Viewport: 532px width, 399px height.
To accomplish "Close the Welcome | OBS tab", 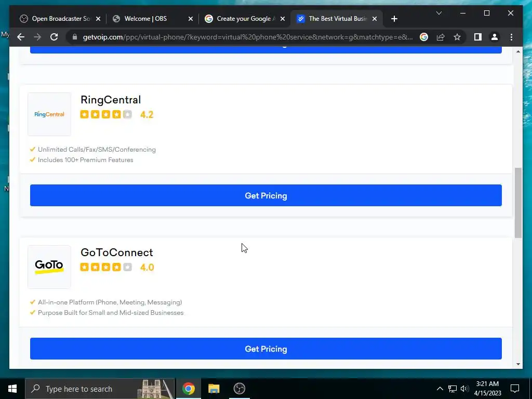I will point(190,19).
